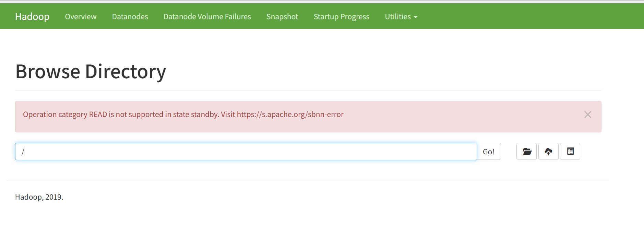Click the Hadoop brand in the navbar
This screenshot has width=644, height=225.
[x=32, y=16]
